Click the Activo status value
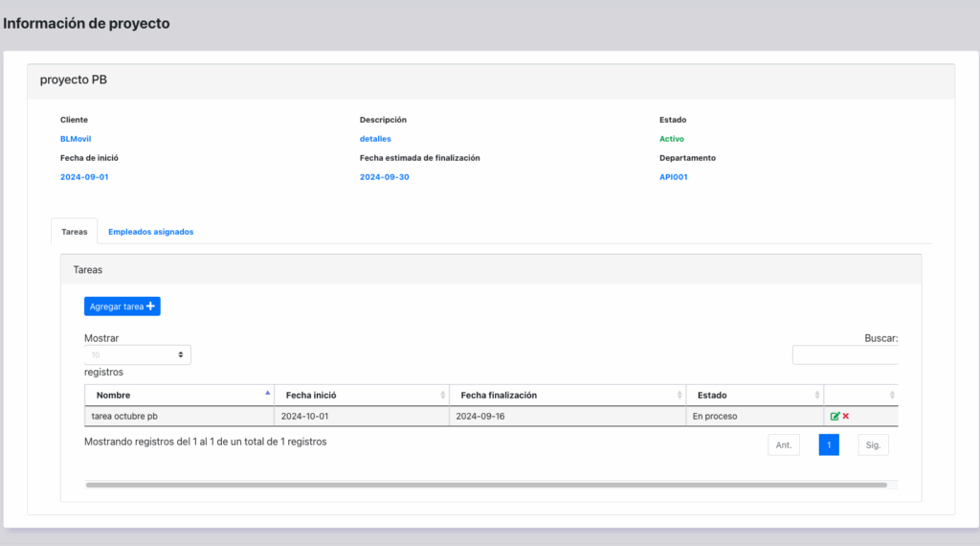 672,139
